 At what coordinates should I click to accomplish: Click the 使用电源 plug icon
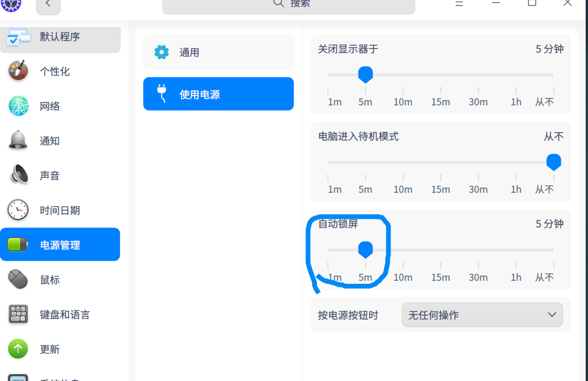click(162, 93)
